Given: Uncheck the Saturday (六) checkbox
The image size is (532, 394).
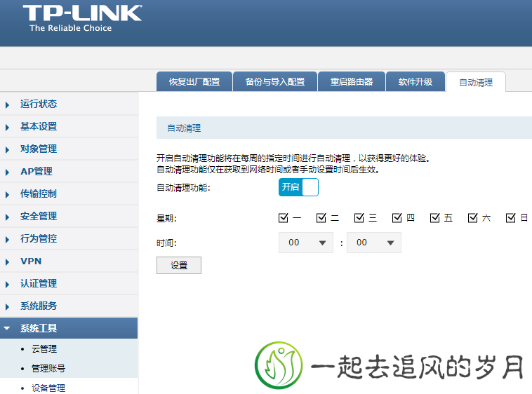Looking at the screenshot, I should [473, 218].
